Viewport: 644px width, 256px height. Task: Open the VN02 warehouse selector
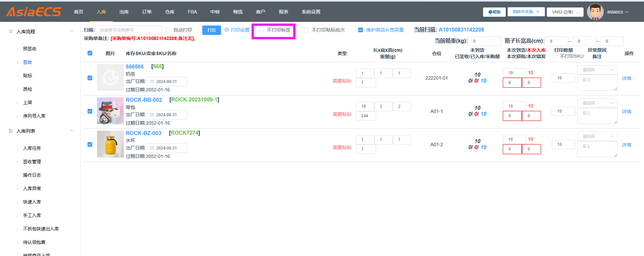pyautogui.click(x=565, y=12)
